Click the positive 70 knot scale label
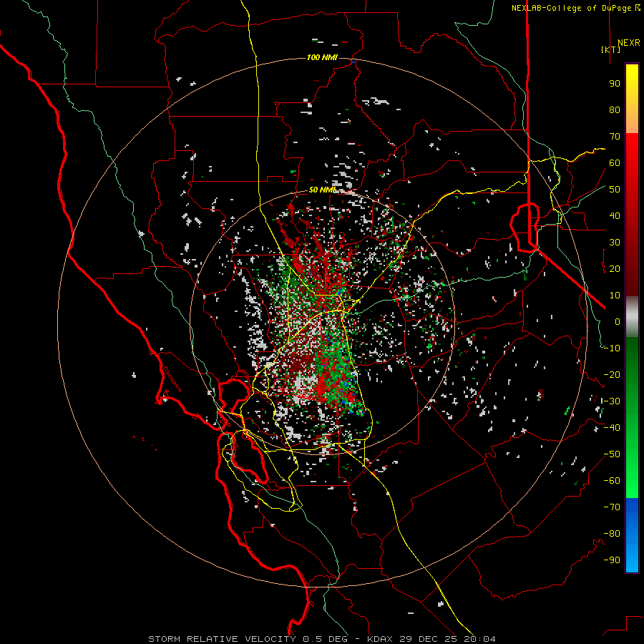This screenshot has width=644, height=644. point(615,137)
